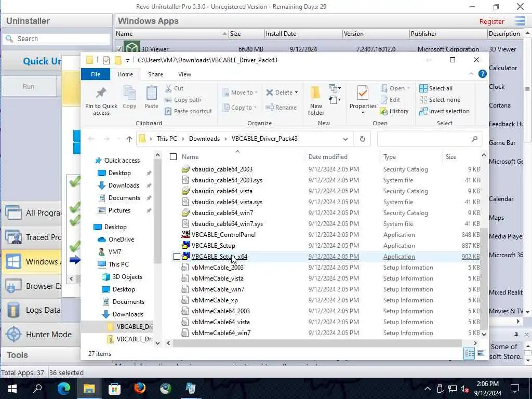Click the Rename ribbon icon
The image size is (532, 399).
pos(281,108)
